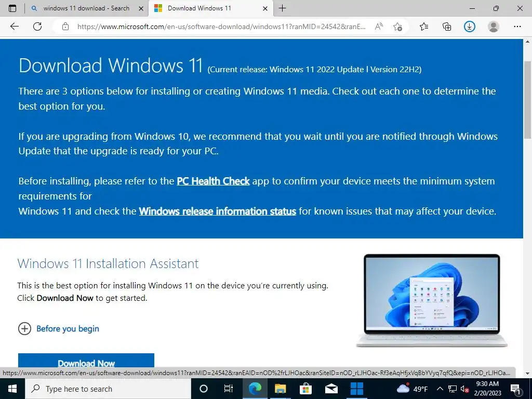532x399 pixels.
Task: Click the taskbar search box
Action: [108, 389]
